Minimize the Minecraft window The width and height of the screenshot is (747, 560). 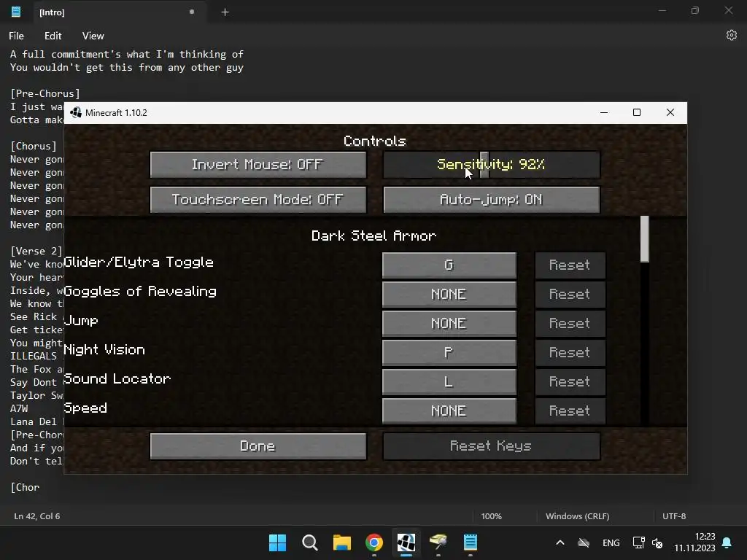click(x=604, y=112)
